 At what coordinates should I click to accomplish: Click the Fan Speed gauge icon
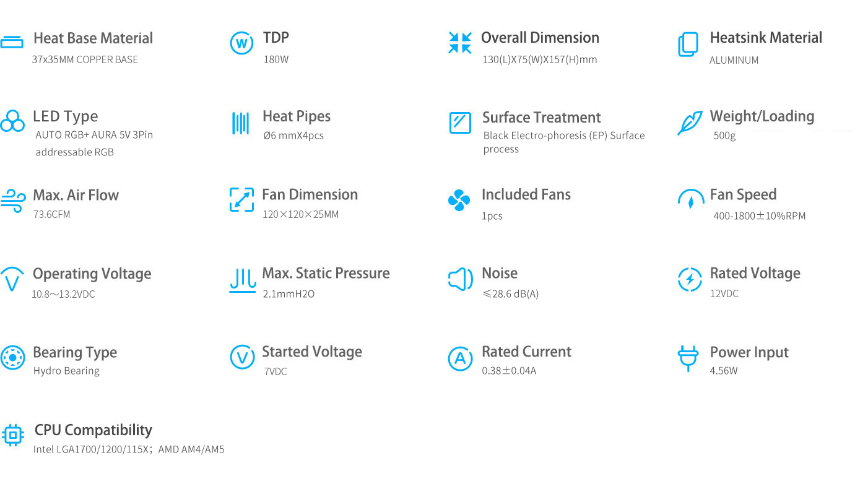pyautogui.click(x=690, y=200)
